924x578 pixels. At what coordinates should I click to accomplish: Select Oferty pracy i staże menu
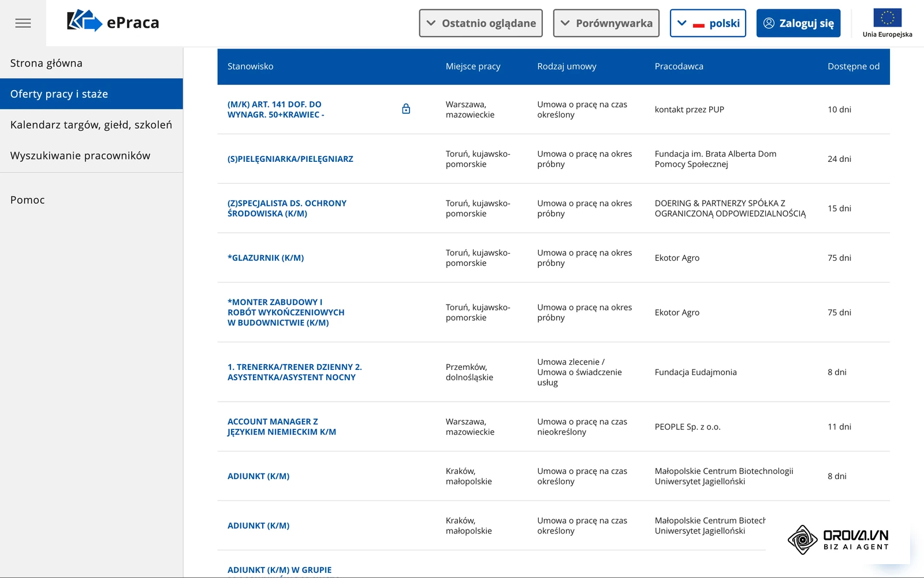click(x=91, y=94)
